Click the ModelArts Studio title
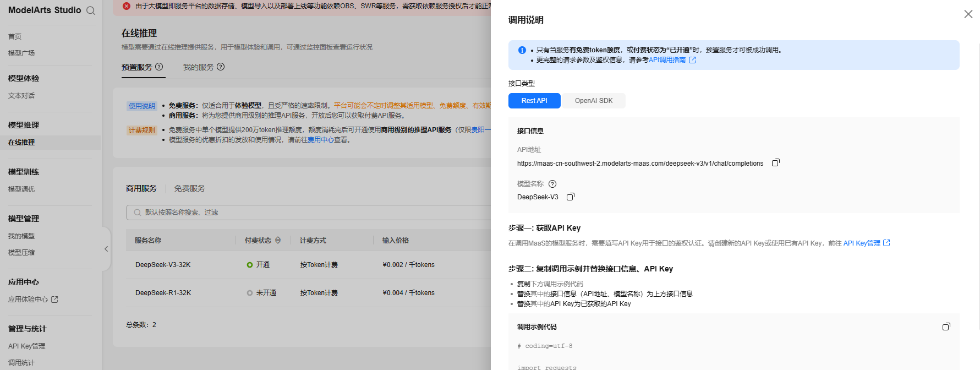This screenshot has width=980, height=370. [x=45, y=10]
